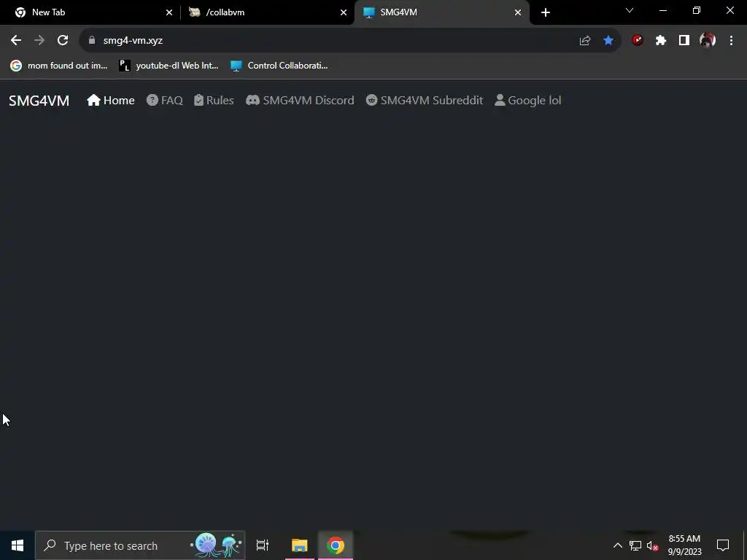Open the youtube-dl Web Int... bookmark
Viewport: 747px width, 560px height.
click(x=169, y=66)
